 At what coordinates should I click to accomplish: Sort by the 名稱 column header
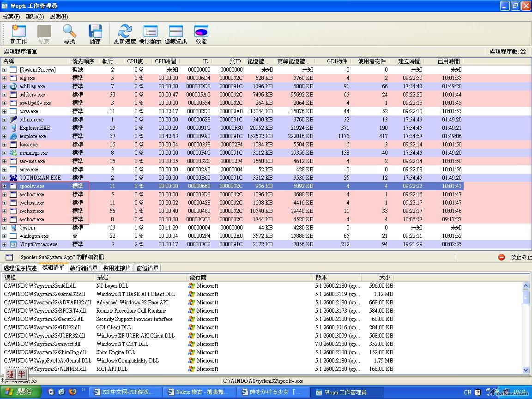(35, 61)
